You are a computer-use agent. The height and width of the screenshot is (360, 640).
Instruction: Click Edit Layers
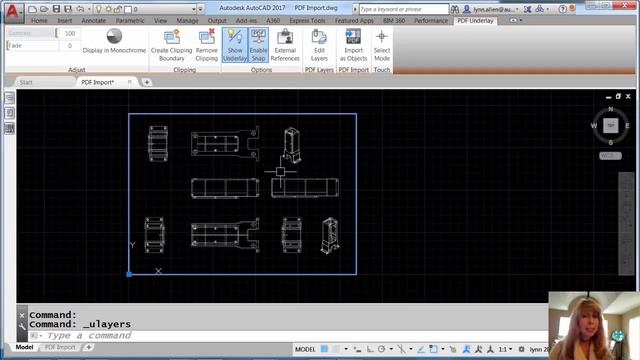[319, 45]
